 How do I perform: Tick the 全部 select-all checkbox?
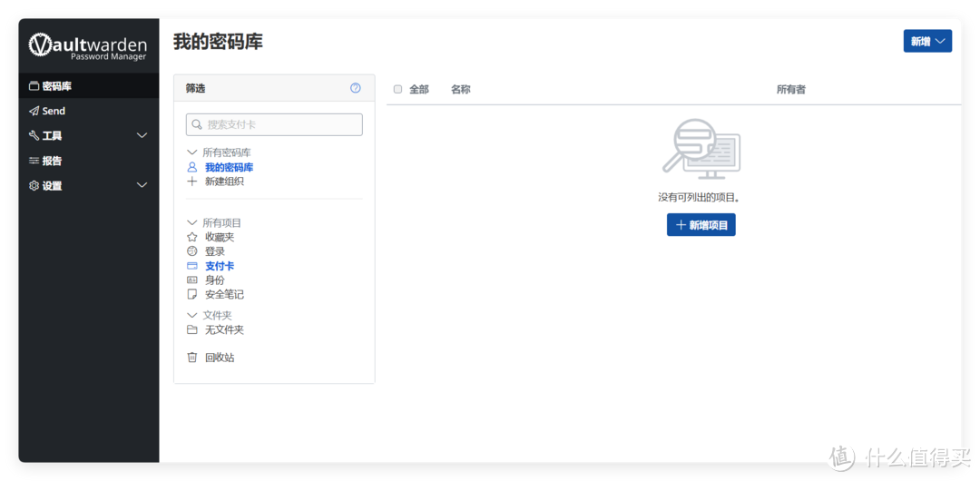click(x=397, y=90)
